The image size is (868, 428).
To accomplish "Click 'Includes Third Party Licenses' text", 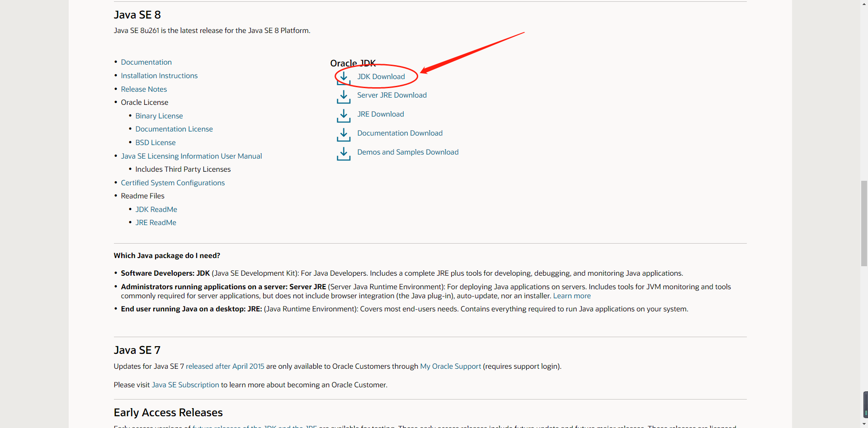I will (183, 169).
